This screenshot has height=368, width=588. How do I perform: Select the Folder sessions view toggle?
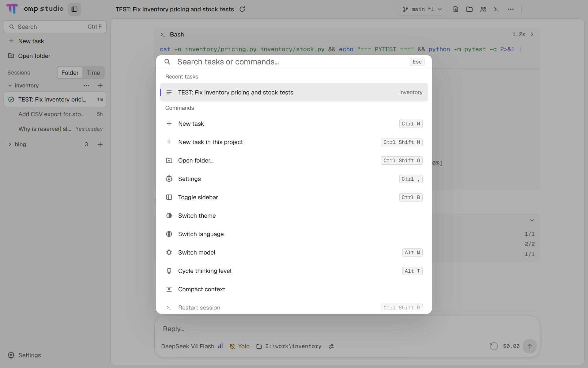[70, 73]
